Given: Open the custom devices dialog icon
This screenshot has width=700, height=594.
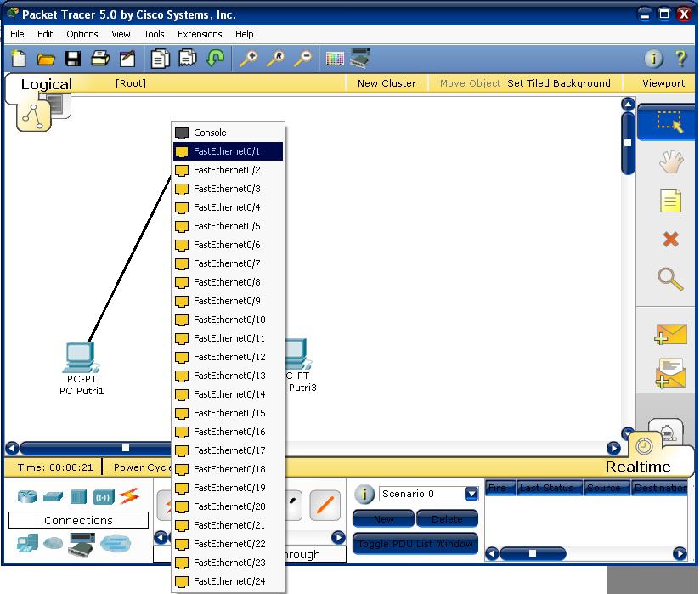Looking at the screenshot, I should pyautogui.click(x=360, y=58).
